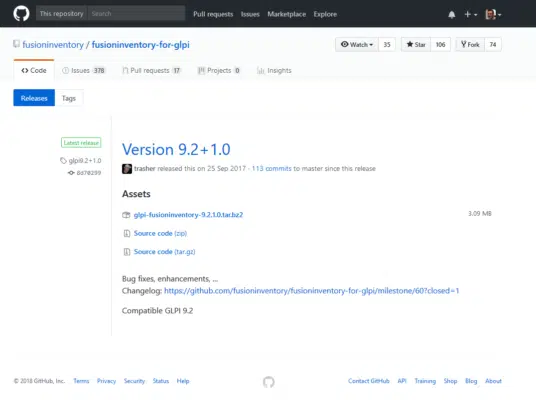The width and height of the screenshot is (536, 400).
Task: Open the About footer link
Action: click(493, 381)
